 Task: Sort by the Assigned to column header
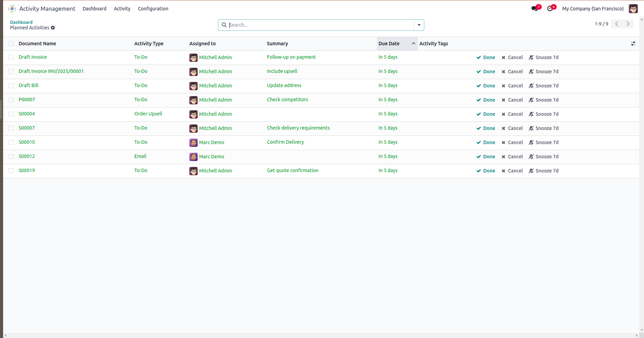pyautogui.click(x=202, y=44)
